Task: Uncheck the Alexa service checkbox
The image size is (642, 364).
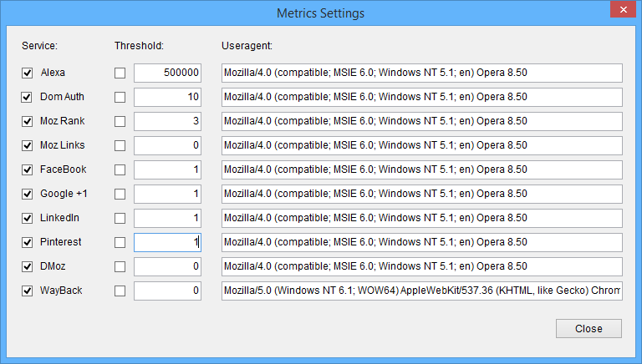Action: click(x=28, y=73)
